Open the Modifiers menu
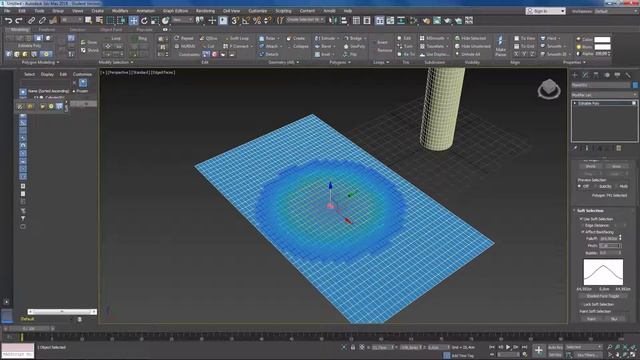Image resolution: width=640 pixels, height=360 pixels. [x=120, y=11]
